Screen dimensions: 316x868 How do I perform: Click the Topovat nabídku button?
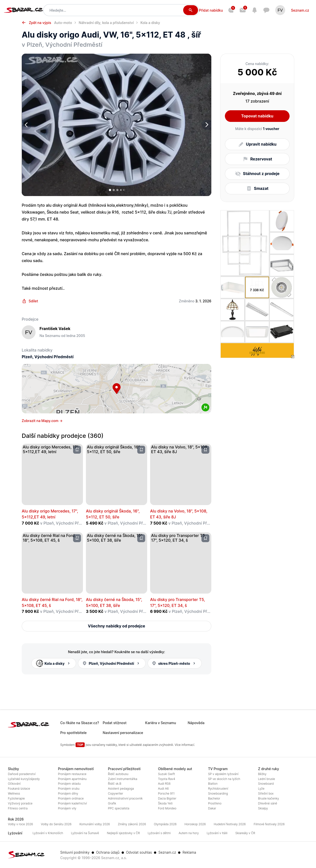257,116
